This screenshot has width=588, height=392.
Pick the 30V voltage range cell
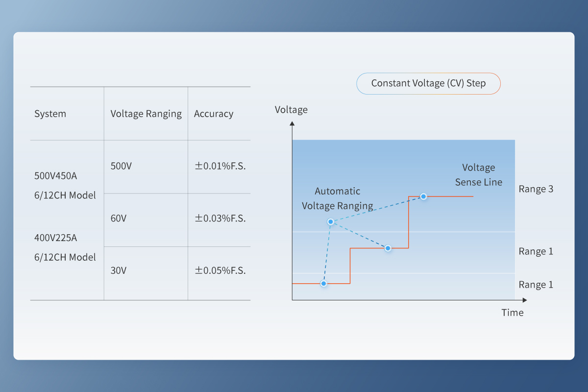click(x=119, y=270)
